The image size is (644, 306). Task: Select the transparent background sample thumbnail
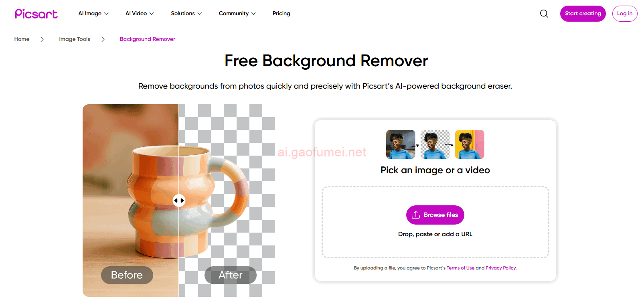coord(435,144)
